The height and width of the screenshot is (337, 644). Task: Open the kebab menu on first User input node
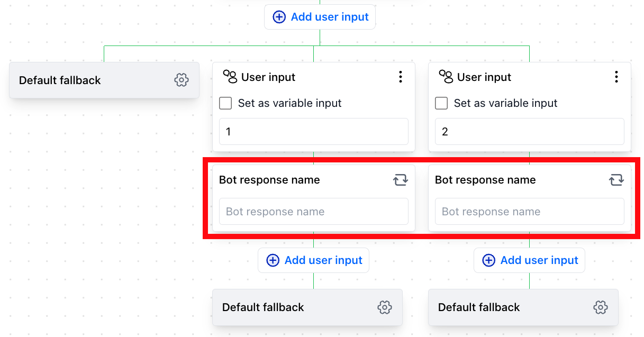click(401, 77)
